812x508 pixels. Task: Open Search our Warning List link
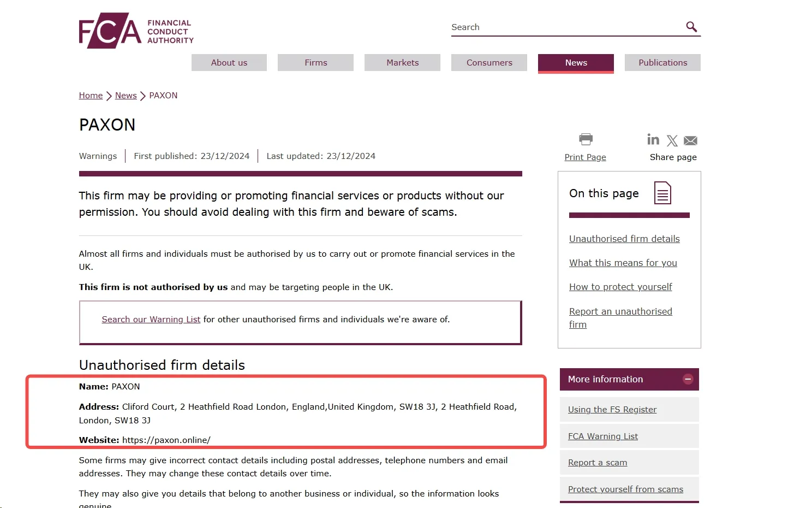(x=151, y=320)
